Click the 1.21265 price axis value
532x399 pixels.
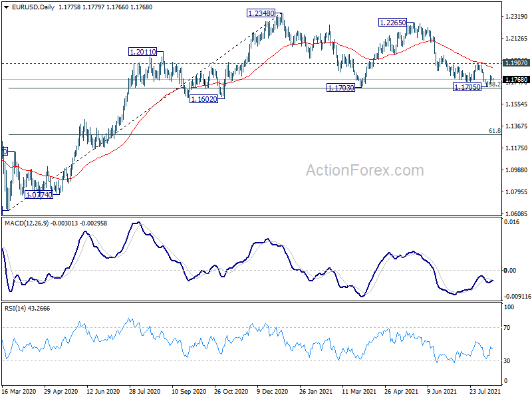pyautogui.click(x=517, y=39)
